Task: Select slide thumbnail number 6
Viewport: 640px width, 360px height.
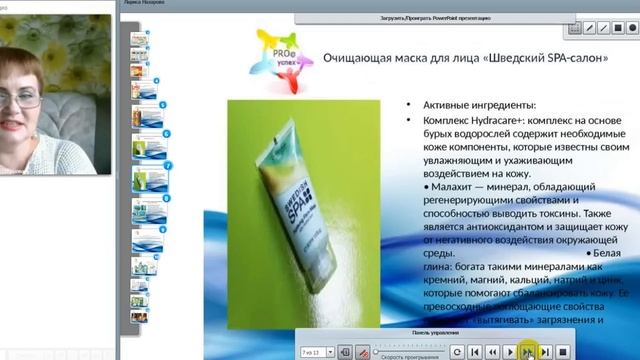Action: pyautogui.click(x=149, y=146)
